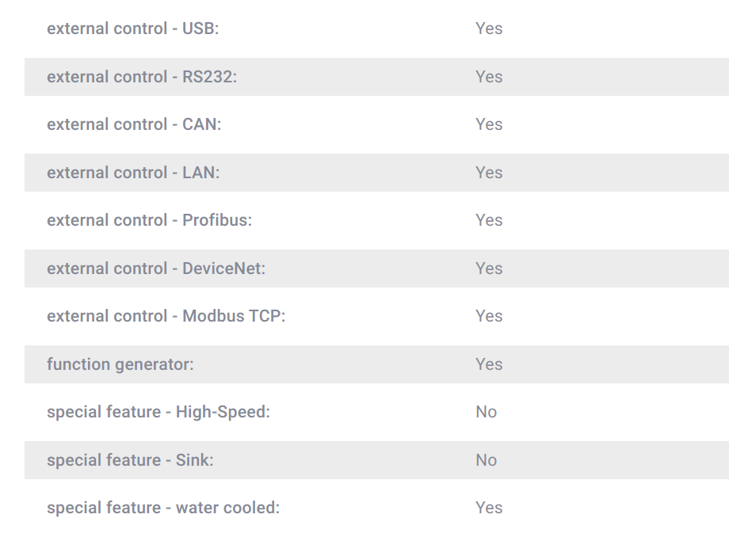Select the Yes value for DeviceNet
This screenshot has width=729, height=560.
click(x=489, y=269)
